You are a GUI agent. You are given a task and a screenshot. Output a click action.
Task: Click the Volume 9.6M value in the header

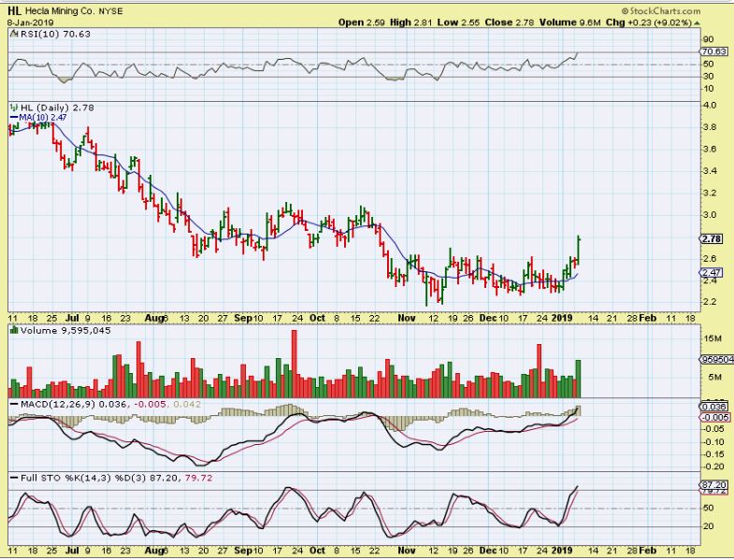point(569,22)
